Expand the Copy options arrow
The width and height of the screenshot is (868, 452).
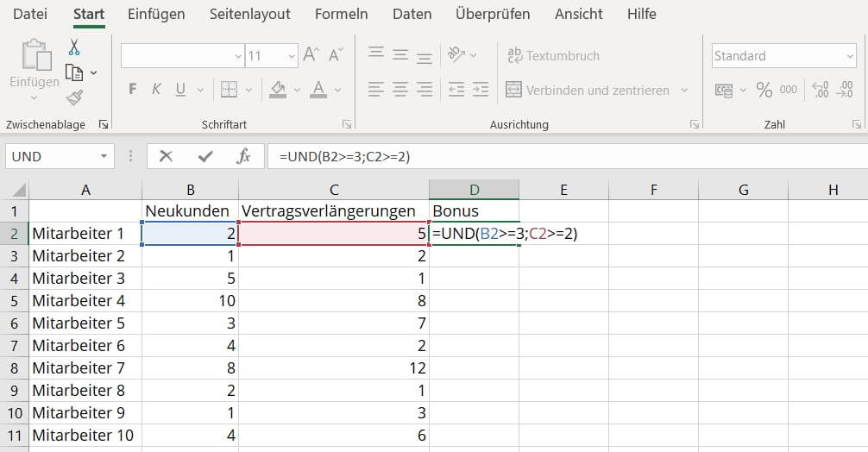(93, 72)
